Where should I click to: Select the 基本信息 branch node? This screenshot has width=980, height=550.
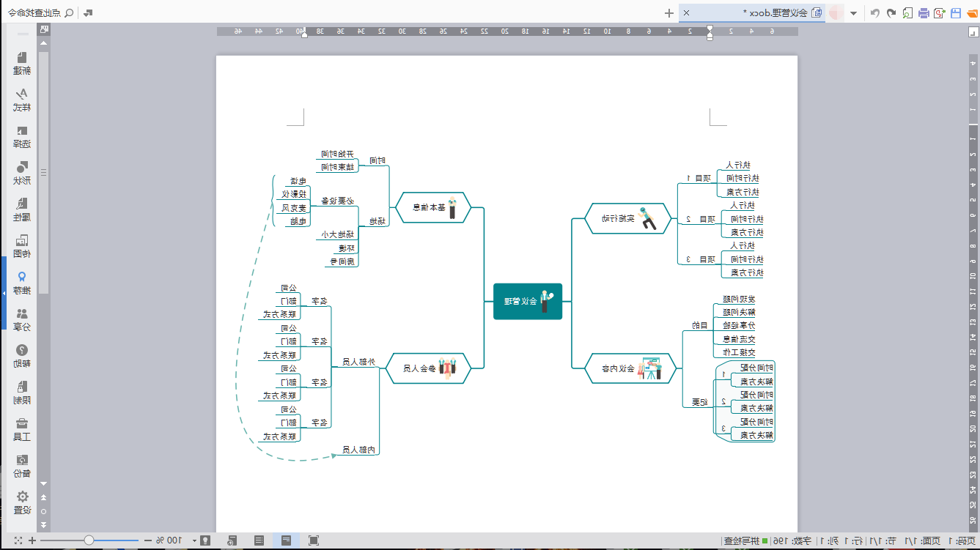coord(433,207)
